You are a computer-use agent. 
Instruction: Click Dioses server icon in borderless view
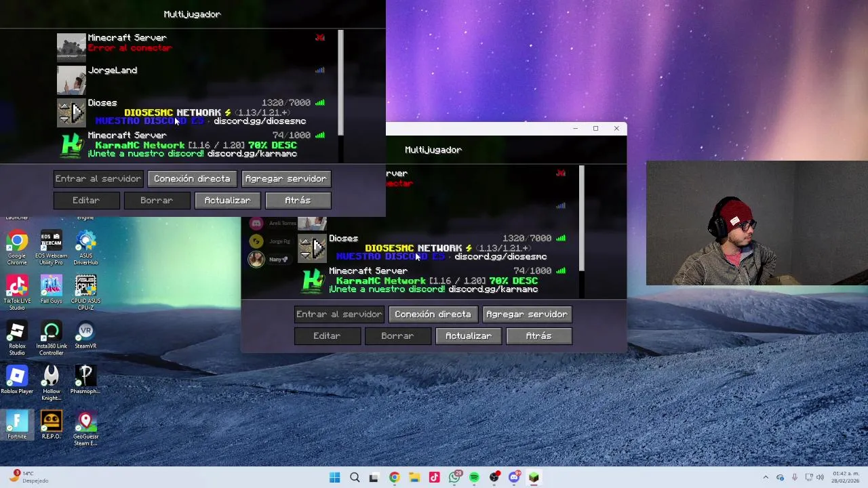coord(71,112)
